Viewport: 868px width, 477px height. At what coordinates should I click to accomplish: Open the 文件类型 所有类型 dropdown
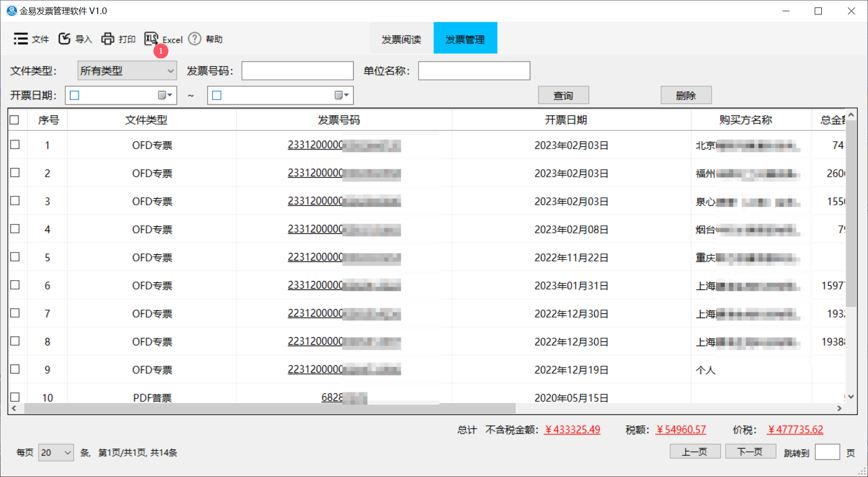pos(127,71)
